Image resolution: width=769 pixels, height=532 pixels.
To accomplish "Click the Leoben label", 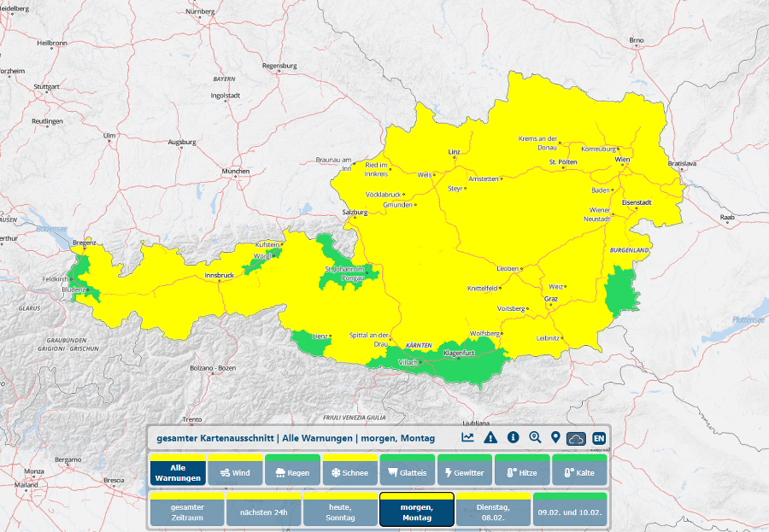I will [x=508, y=269].
